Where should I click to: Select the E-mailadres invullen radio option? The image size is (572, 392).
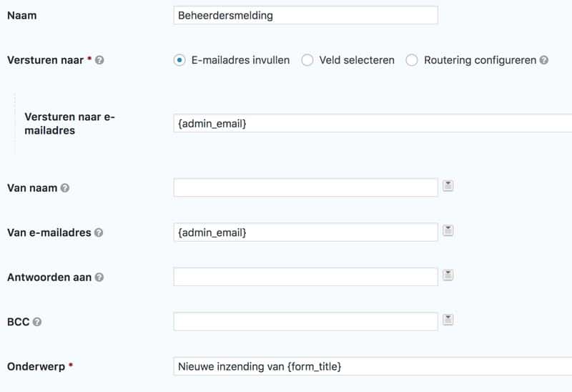[179, 60]
